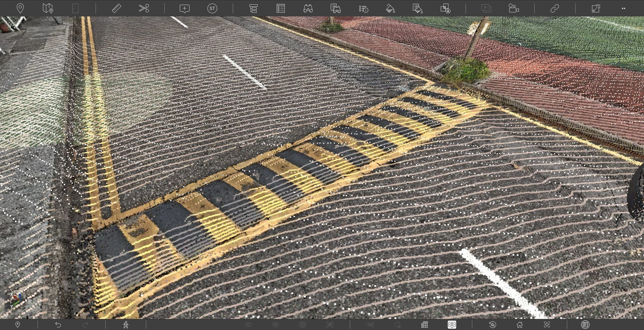Open the layers stack panel
This screenshot has height=330, width=644.
(x=253, y=8)
